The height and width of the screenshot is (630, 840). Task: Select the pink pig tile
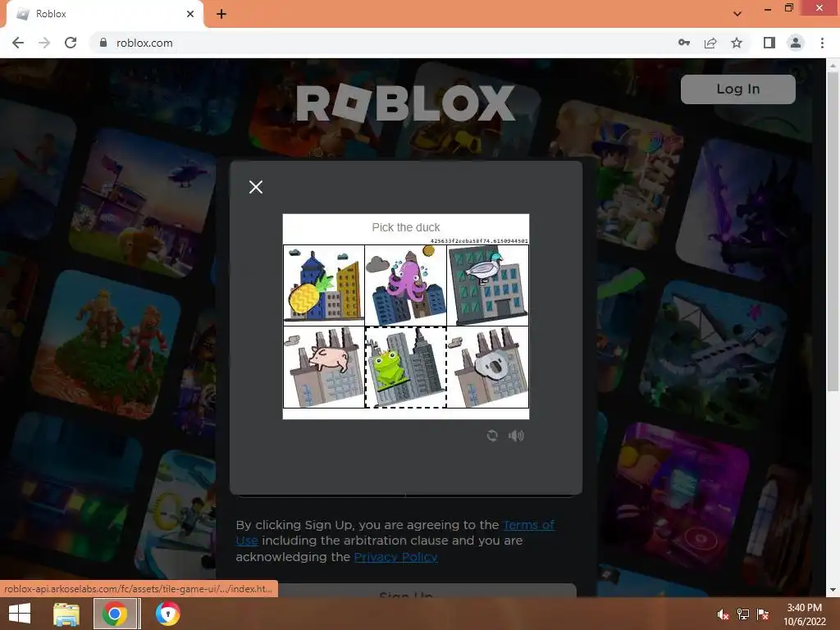pos(324,367)
